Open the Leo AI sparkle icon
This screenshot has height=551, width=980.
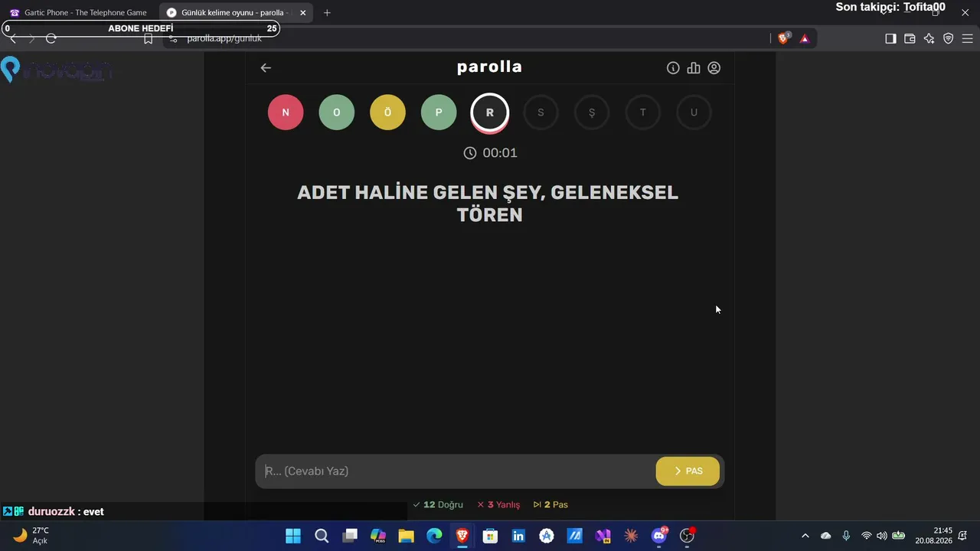(x=929, y=38)
